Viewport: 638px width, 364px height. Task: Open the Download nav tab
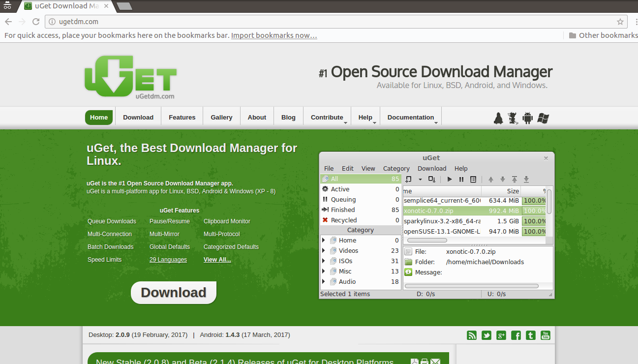coord(138,118)
